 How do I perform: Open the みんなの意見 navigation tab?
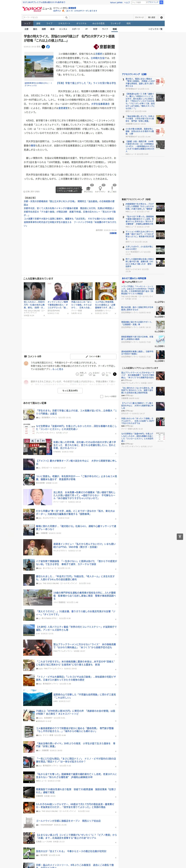click(x=98, y=24)
